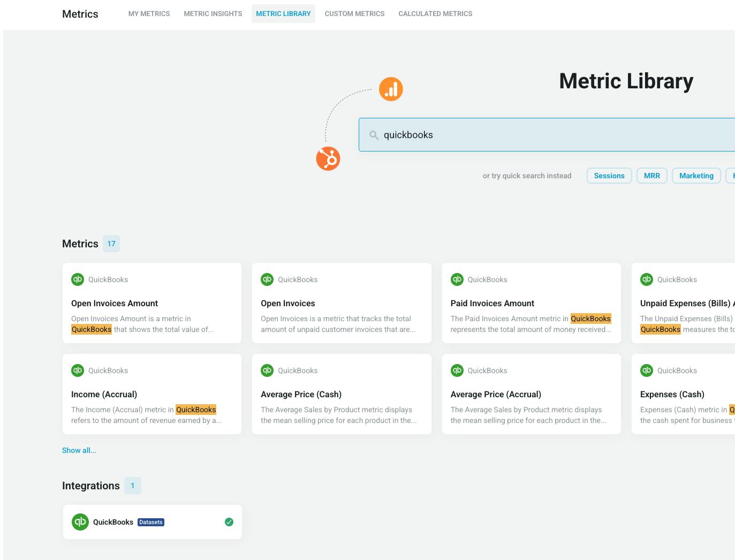The image size is (735, 560).
Task: Click QuickBooks icon on Average Price (Cash) card
Action: (267, 370)
